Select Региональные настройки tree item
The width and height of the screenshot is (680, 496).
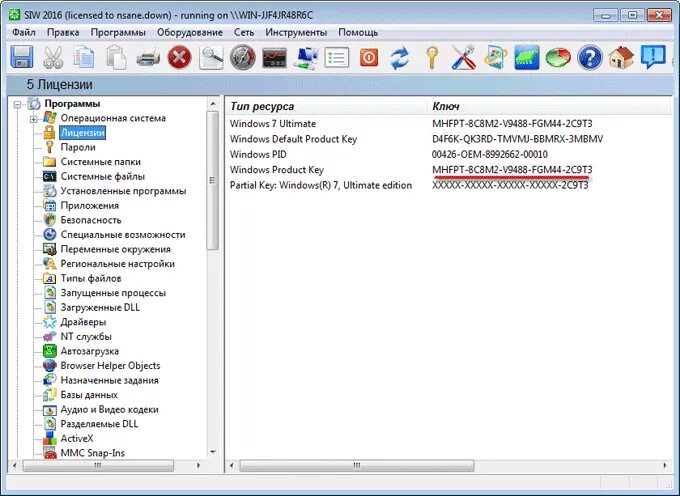pos(118,264)
